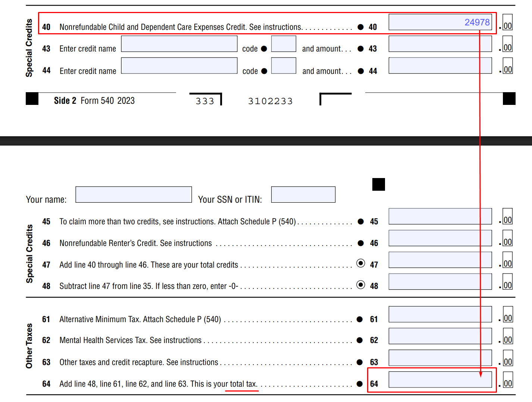Click the text 'Mental Health Services Tax. See instructions'
532x402 pixels.
131,340
